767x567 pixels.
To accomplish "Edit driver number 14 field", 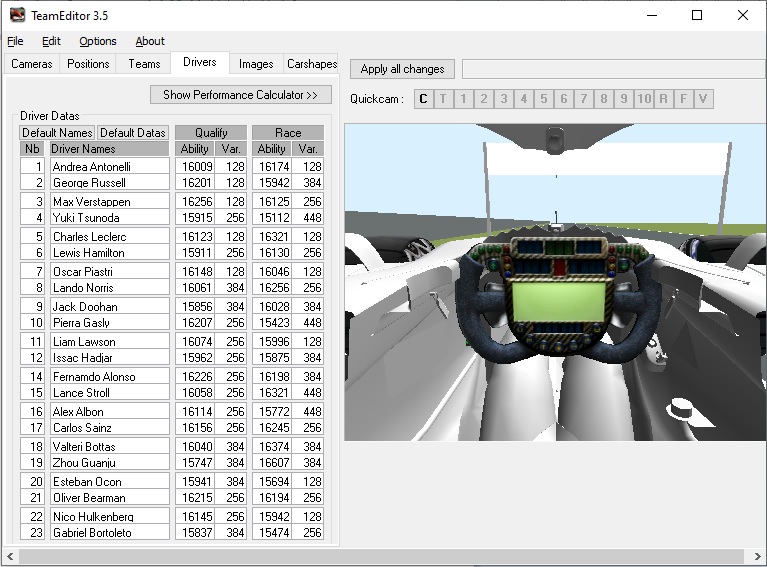I will (33, 377).
